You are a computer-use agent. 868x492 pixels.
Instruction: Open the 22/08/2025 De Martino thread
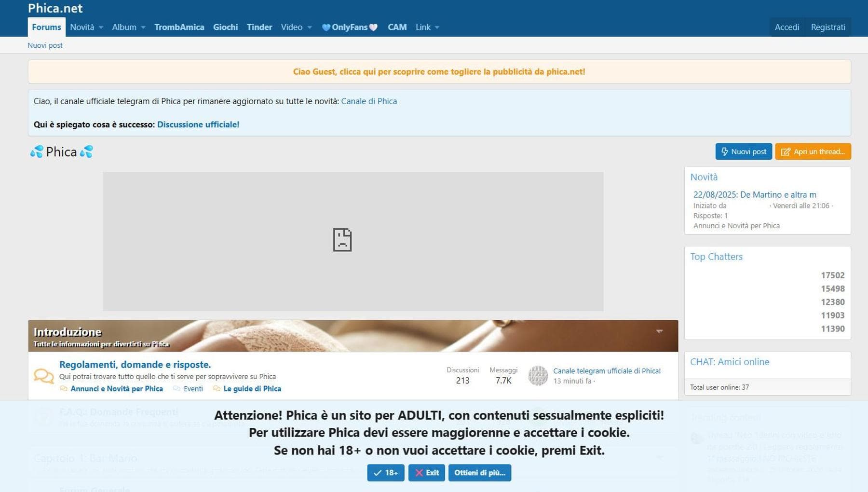[755, 195]
